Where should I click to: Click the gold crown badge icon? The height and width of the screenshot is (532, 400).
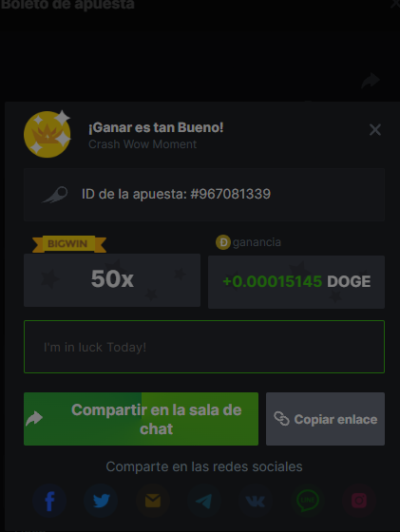48,134
